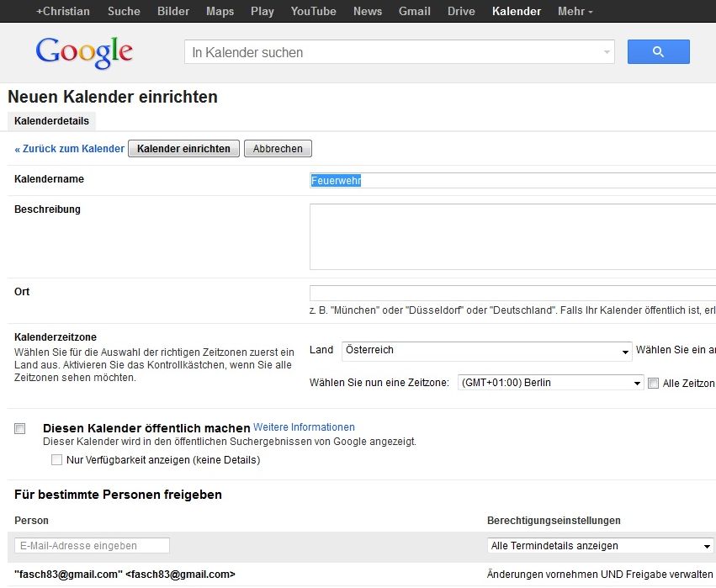Open the Mehr menu in top bar
Image resolution: width=716 pixels, height=588 pixels.
tap(575, 11)
